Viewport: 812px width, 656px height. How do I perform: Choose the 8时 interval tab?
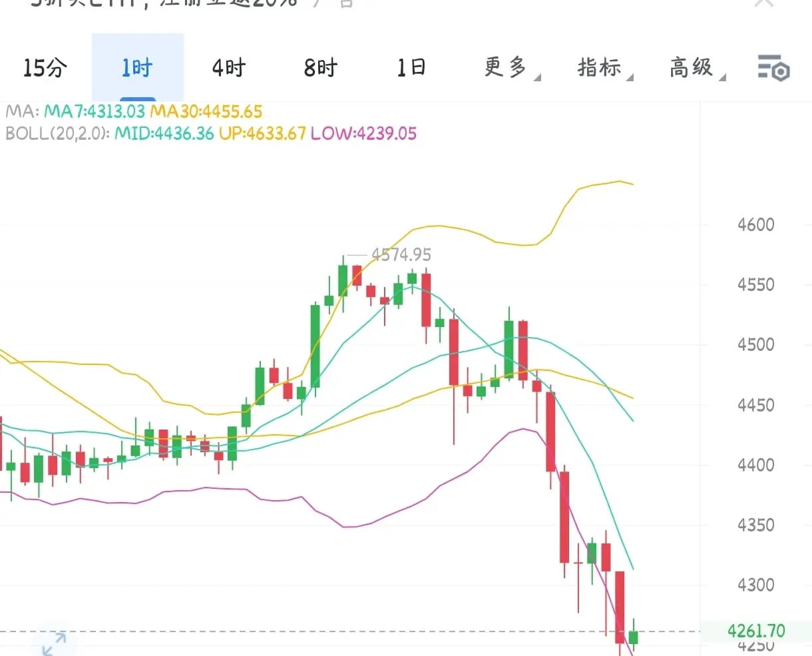pos(321,67)
